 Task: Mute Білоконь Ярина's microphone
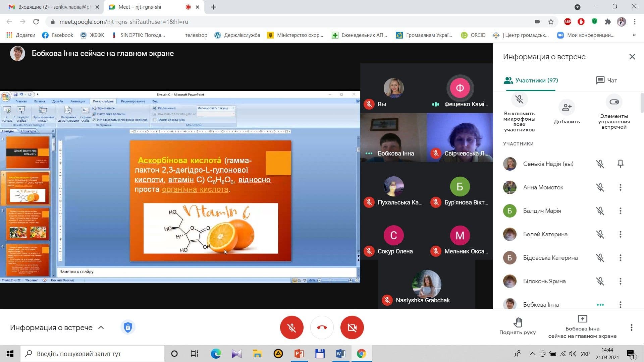(x=600, y=281)
